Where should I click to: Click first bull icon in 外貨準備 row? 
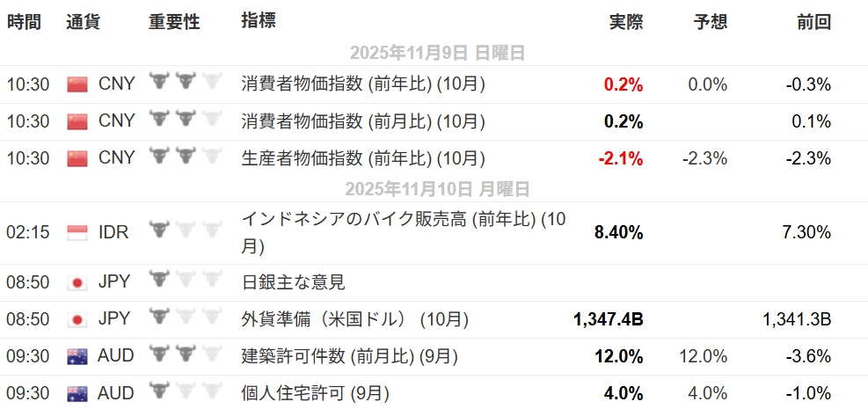coord(159,317)
